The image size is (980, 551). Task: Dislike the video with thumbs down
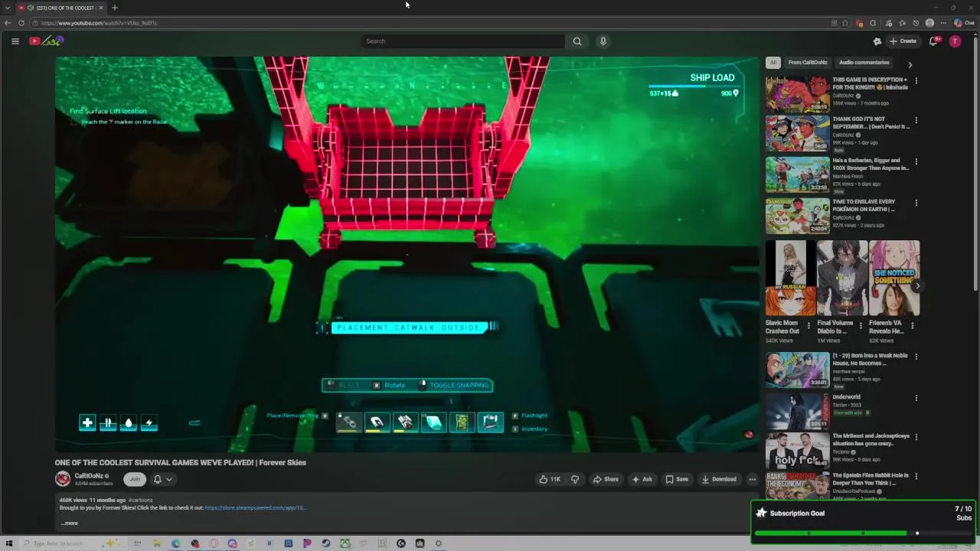click(x=575, y=479)
